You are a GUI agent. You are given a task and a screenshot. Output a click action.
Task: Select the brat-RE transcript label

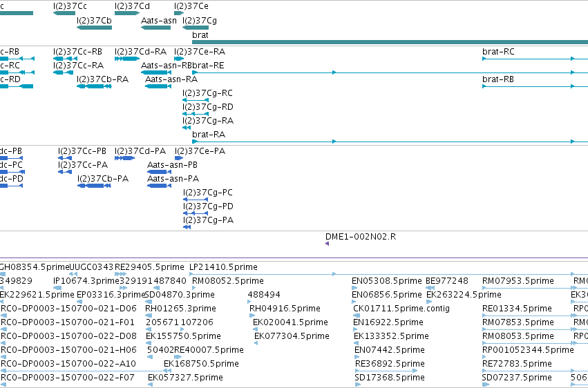click(208, 66)
